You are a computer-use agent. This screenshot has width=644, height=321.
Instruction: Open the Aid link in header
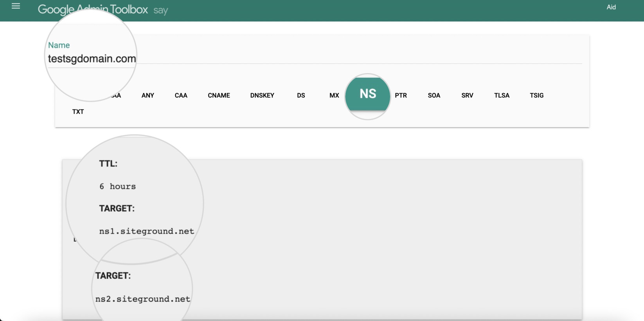tap(611, 7)
